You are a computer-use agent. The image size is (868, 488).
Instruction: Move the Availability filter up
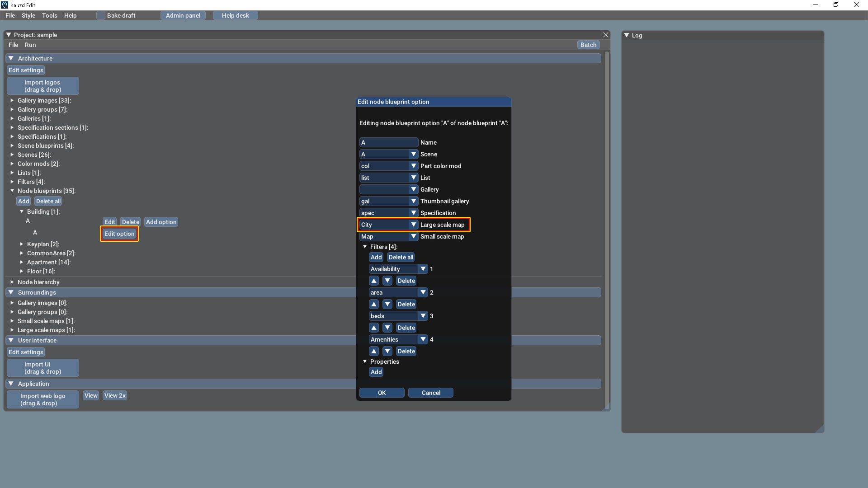tap(374, 281)
